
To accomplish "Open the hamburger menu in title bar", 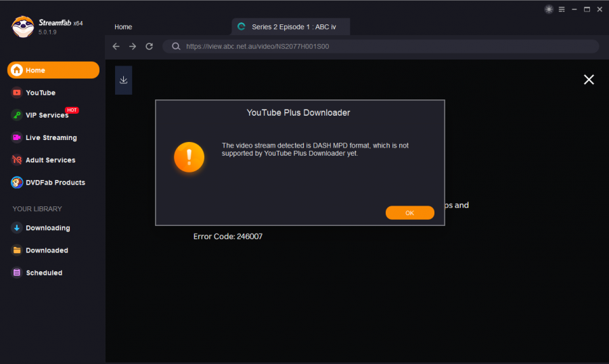I will [x=561, y=9].
